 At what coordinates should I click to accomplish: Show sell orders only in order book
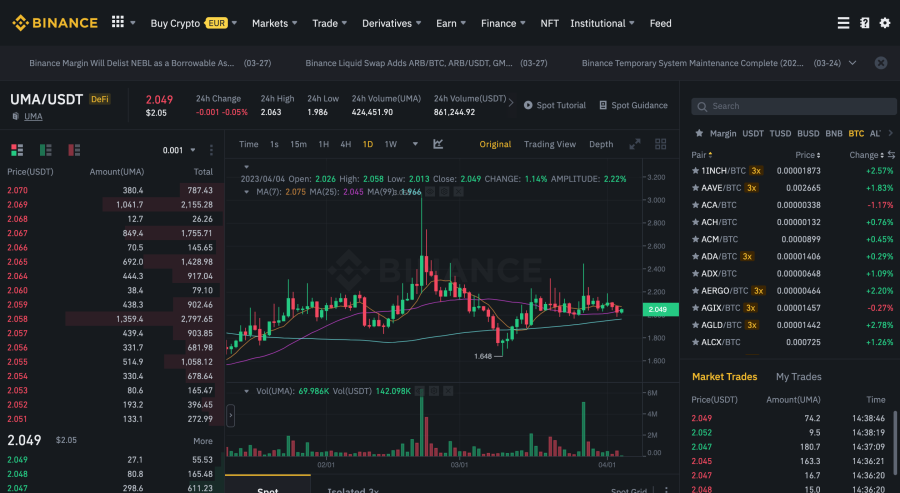(74, 150)
